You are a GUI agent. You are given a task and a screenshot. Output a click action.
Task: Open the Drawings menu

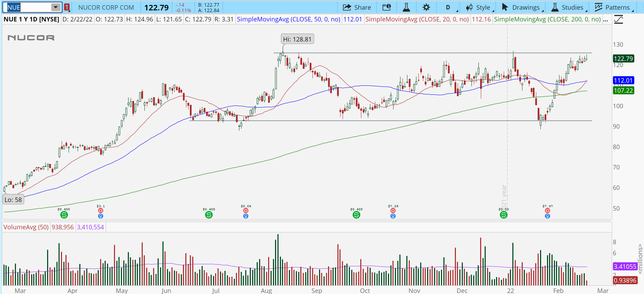521,7
